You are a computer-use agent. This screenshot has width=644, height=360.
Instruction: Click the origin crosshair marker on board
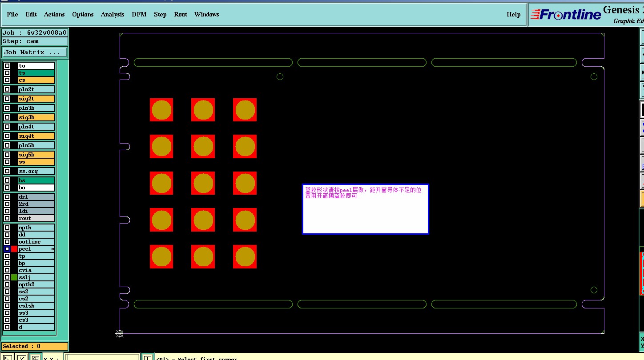tap(120, 333)
